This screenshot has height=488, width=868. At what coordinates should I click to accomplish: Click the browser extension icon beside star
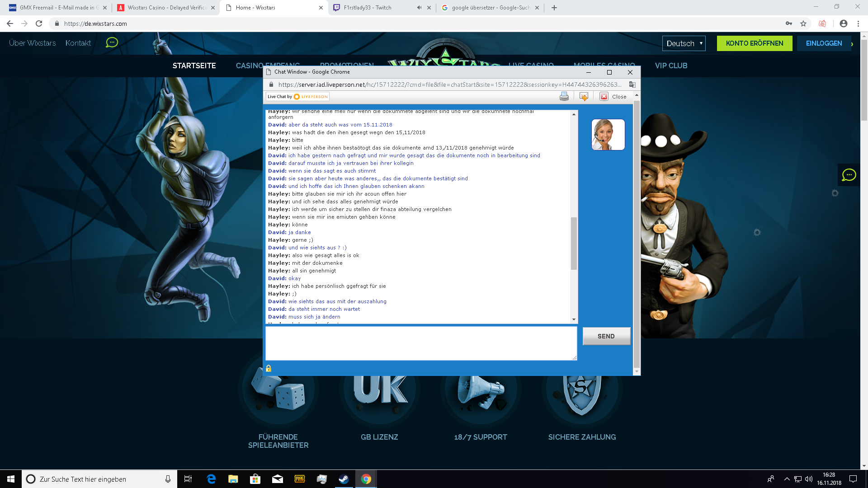822,23
